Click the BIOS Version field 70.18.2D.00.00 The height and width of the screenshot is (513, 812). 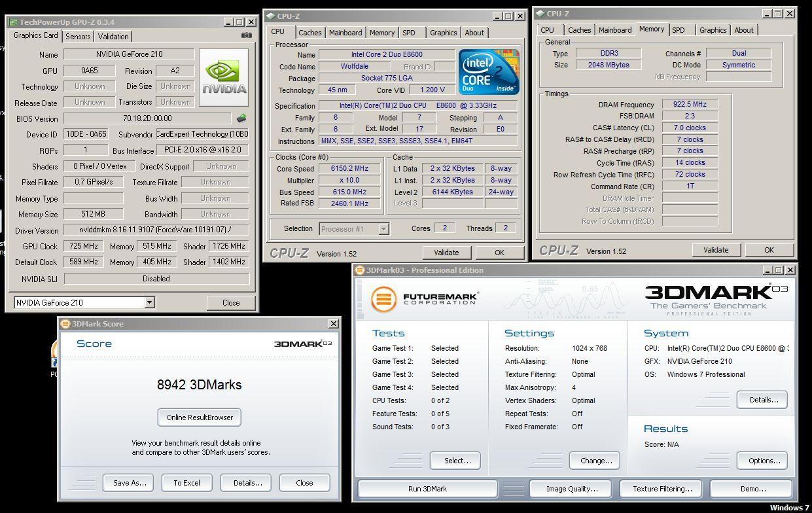pyautogui.click(x=147, y=118)
